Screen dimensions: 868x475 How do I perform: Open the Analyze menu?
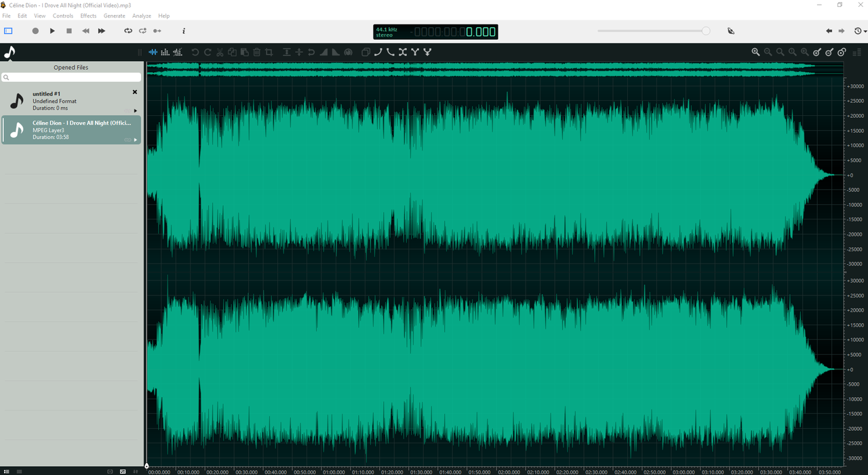click(142, 16)
